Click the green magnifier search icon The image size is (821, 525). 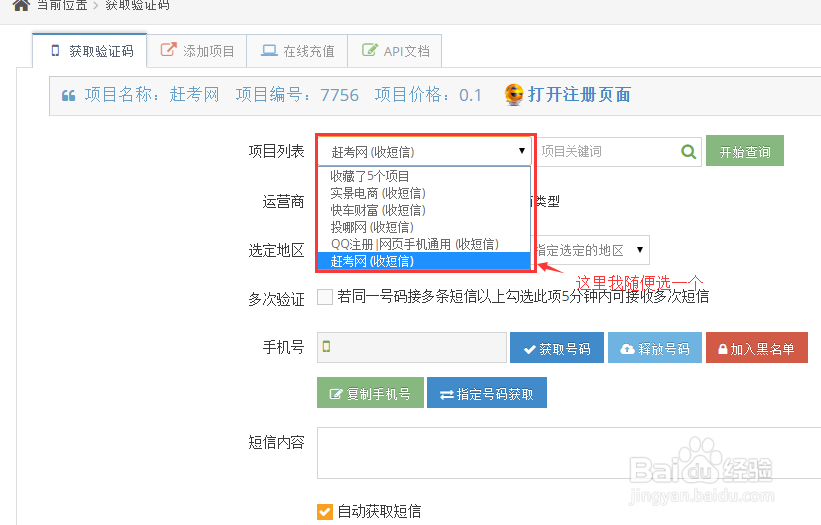689,152
